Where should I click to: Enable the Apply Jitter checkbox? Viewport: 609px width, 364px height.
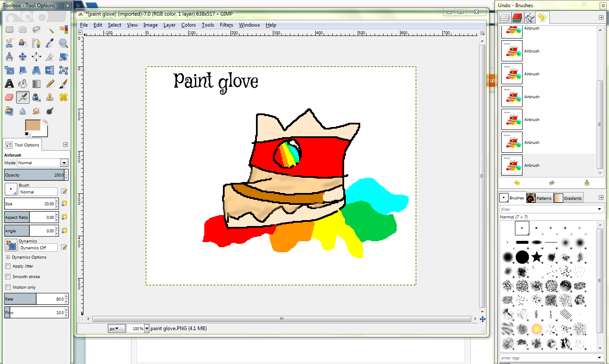pos(8,266)
